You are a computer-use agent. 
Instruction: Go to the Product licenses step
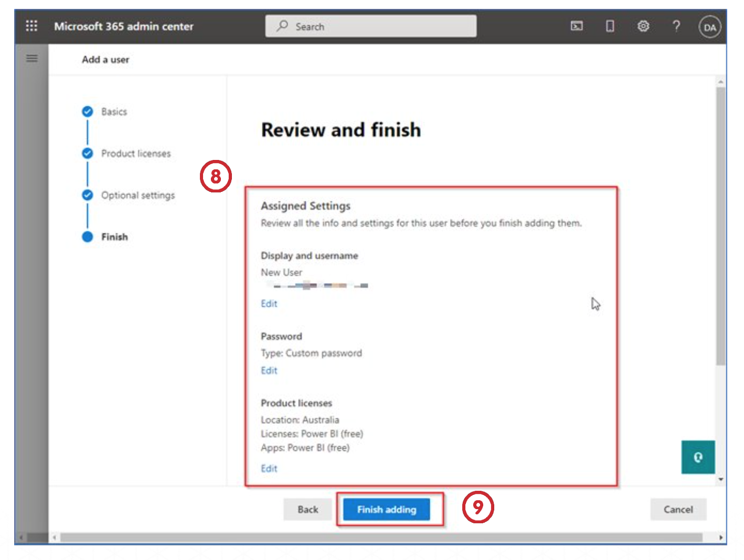[135, 154]
